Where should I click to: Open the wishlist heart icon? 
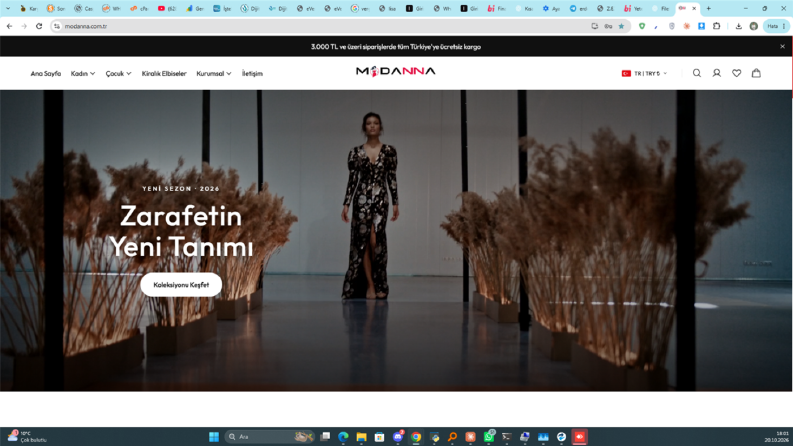click(736, 73)
